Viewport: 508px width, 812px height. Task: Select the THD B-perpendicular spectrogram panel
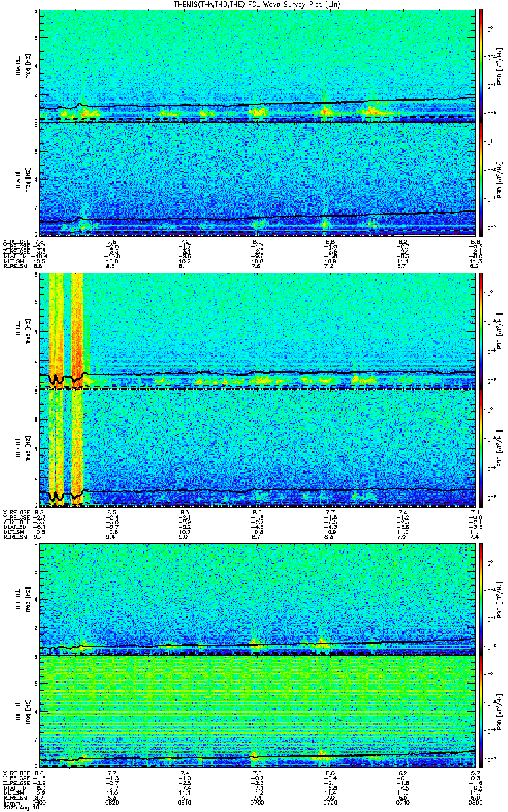tap(257, 332)
